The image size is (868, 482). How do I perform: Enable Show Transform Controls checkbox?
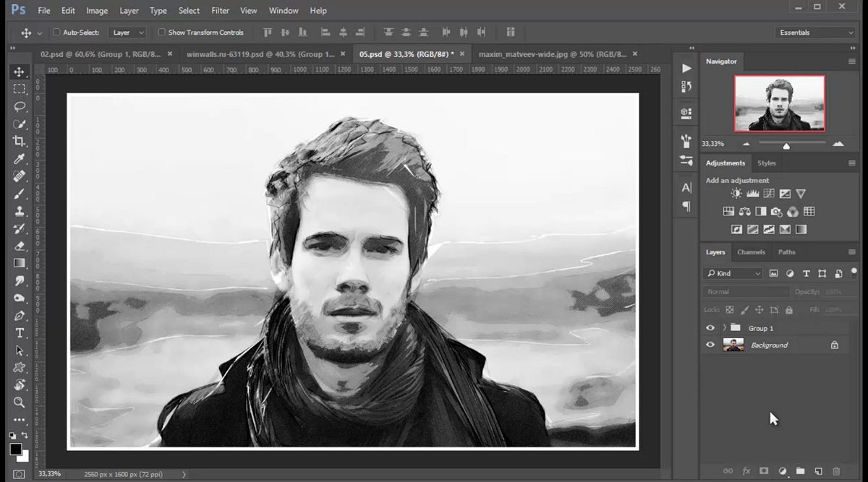[x=161, y=33]
